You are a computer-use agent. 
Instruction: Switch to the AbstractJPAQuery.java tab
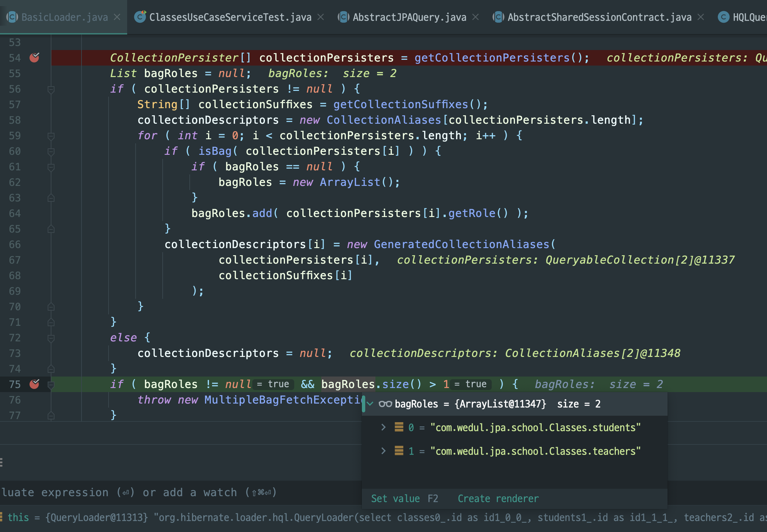point(409,17)
